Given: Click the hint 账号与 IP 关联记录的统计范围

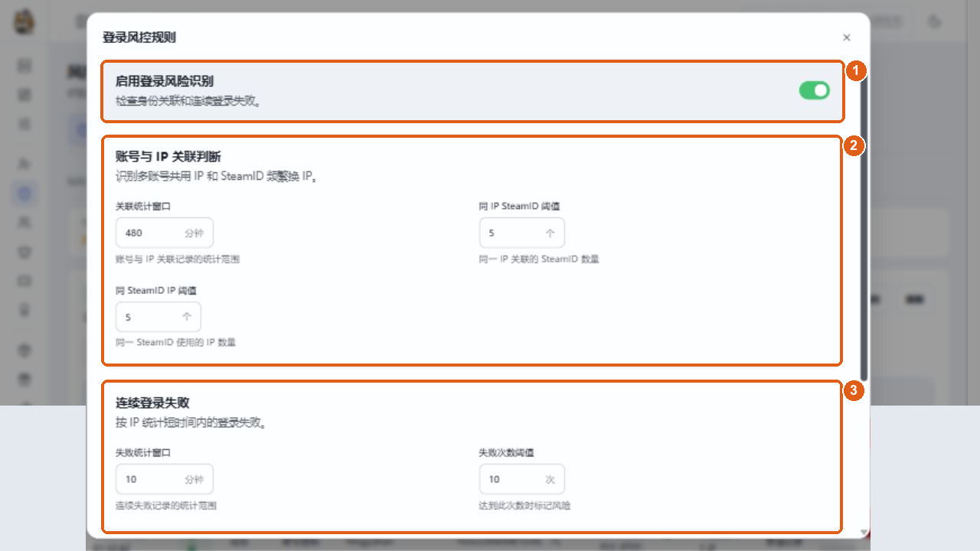Looking at the screenshot, I should pyautogui.click(x=178, y=259).
